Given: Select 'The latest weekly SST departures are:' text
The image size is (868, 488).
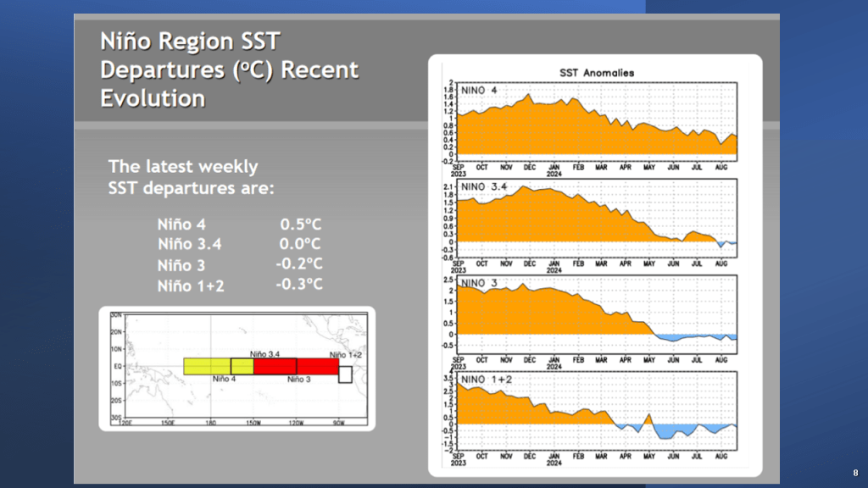Looking at the screenshot, I should tap(192, 177).
